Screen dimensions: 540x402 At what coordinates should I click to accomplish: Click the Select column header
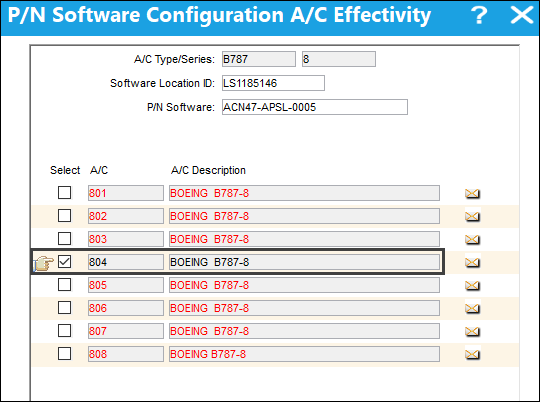tap(65, 170)
